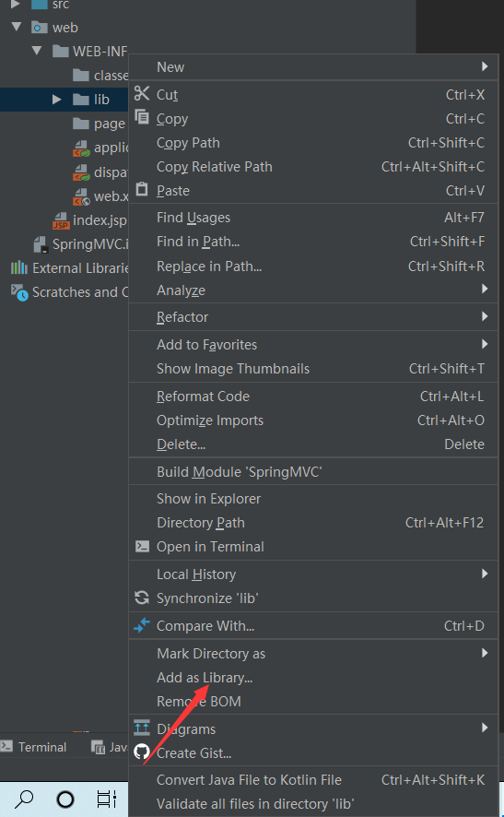Collapse the web folder arrow
This screenshot has height=817, width=504.
(17, 27)
